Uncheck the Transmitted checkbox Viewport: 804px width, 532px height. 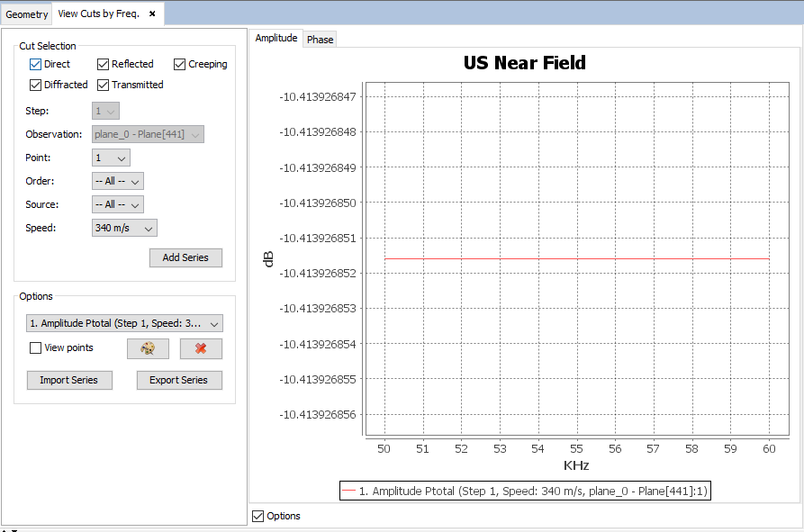tap(104, 86)
